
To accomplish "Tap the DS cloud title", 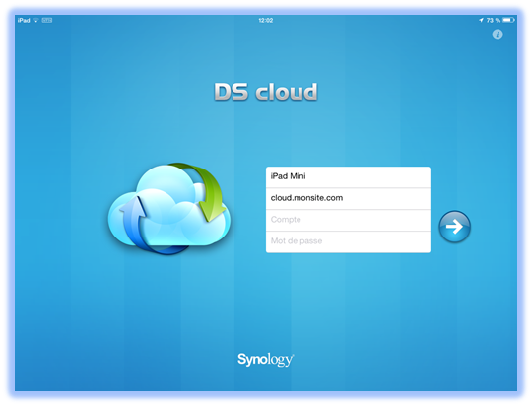I will (x=266, y=92).
